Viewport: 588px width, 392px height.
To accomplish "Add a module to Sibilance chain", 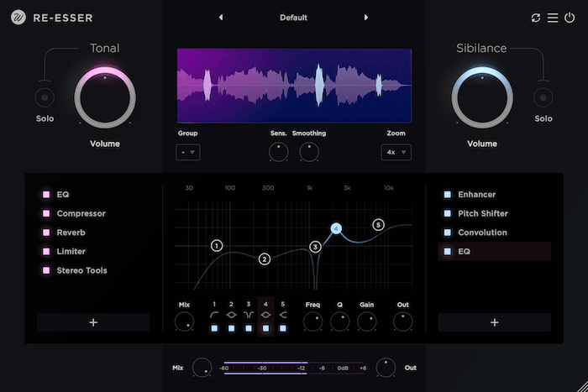I will [494, 322].
